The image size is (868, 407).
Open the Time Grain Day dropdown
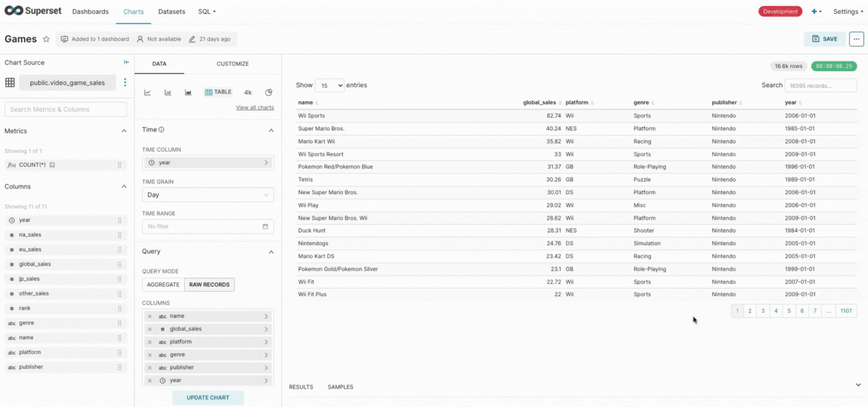[x=208, y=195]
